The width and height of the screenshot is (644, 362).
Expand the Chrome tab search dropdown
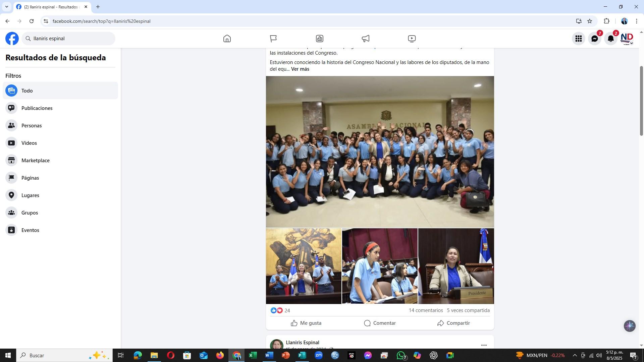coord(6,7)
